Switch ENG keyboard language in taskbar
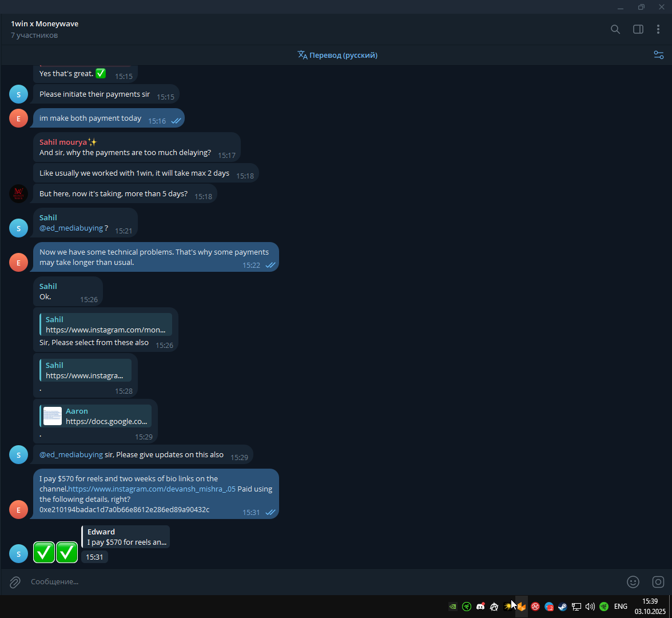The height and width of the screenshot is (618, 672). point(621,607)
